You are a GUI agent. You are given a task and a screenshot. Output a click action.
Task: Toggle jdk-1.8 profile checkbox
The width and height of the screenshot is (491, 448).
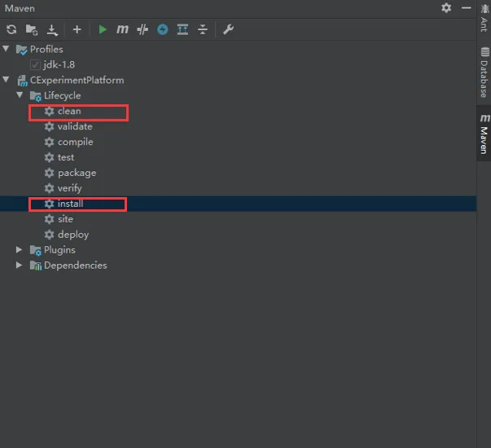coord(35,64)
